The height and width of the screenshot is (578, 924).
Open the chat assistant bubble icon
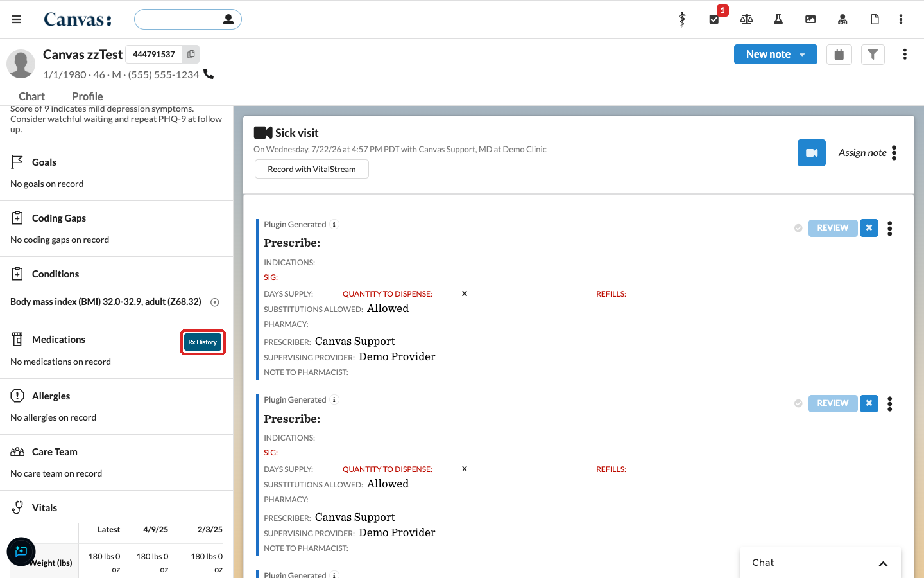click(21, 552)
